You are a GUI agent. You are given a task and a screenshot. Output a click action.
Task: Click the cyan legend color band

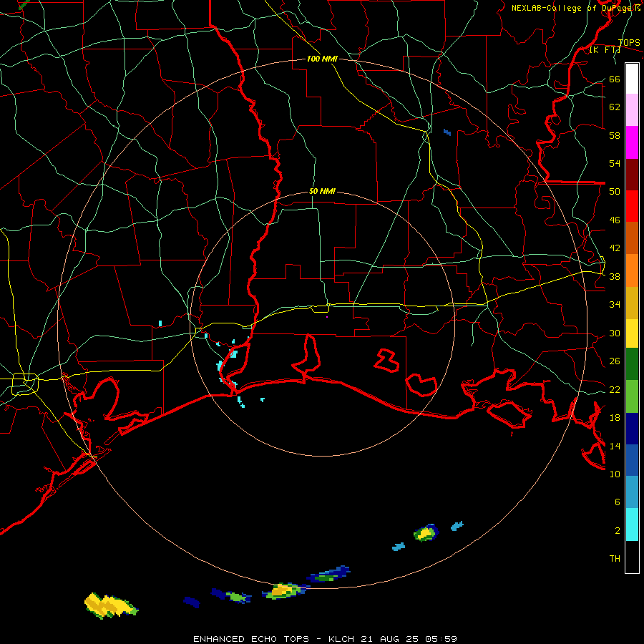(x=632, y=525)
